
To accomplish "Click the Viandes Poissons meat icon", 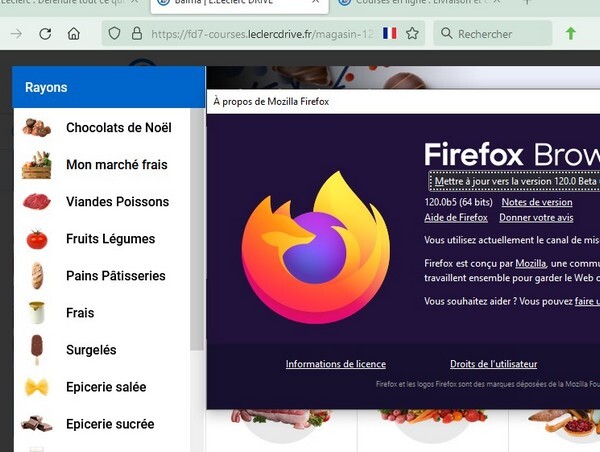I will (36, 202).
